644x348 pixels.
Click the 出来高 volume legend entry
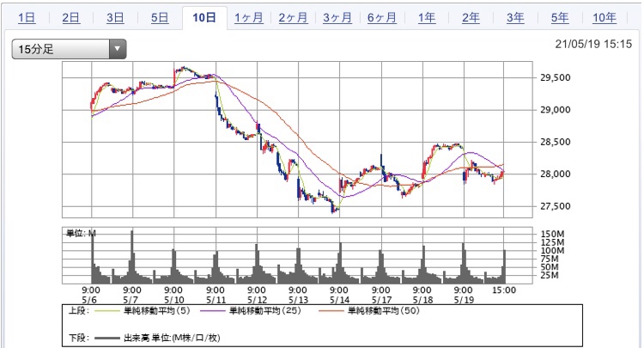click(172, 339)
